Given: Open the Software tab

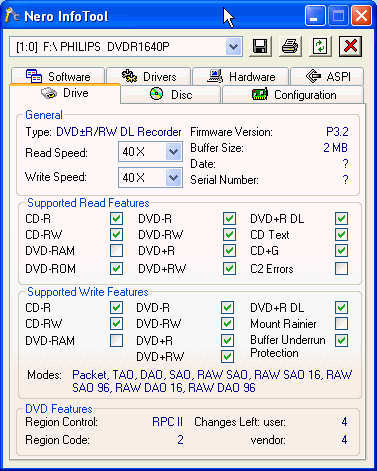Looking at the screenshot, I should pos(58,76).
